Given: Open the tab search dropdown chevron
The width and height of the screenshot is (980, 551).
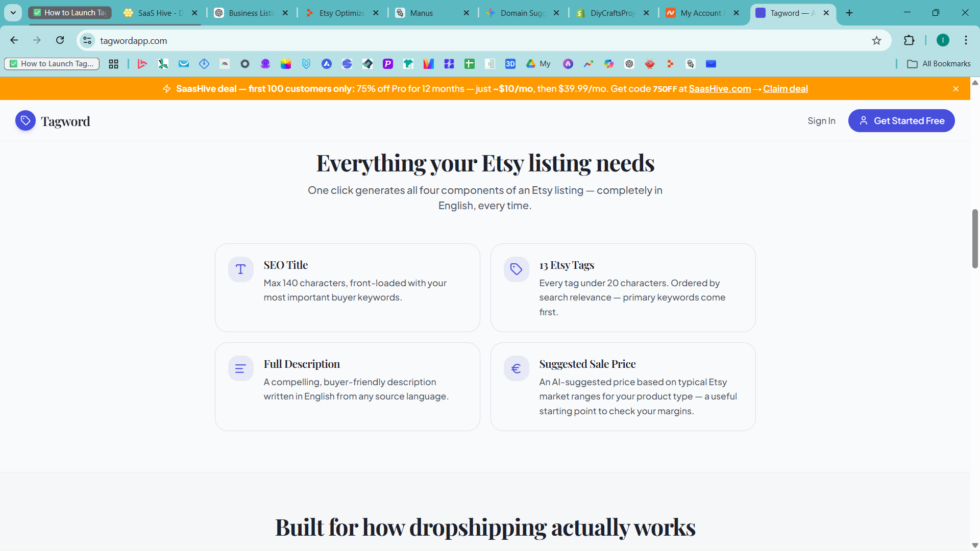Looking at the screenshot, I should tap(13, 13).
